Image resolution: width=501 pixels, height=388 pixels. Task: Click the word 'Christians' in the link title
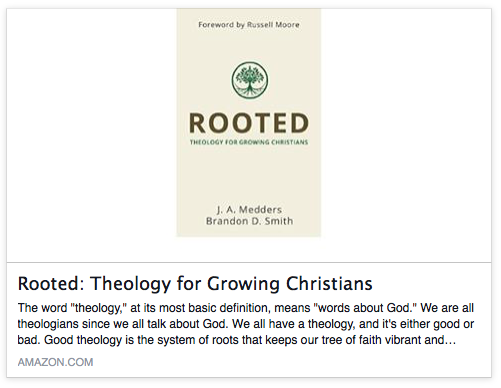pyautogui.click(x=329, y=284)
